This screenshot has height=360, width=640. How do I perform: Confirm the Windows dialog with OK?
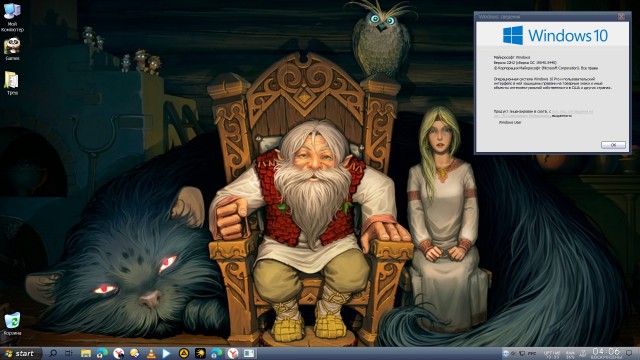(x=613, y=145)
